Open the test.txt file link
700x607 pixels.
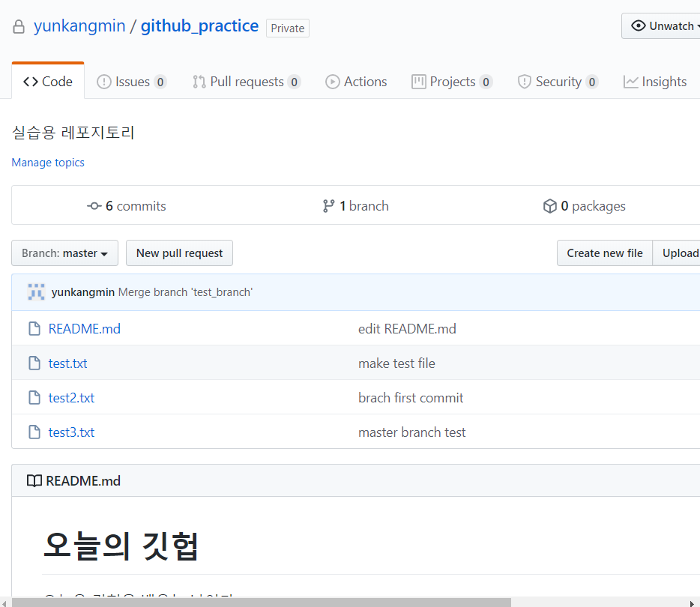click(x=68, y=363)
